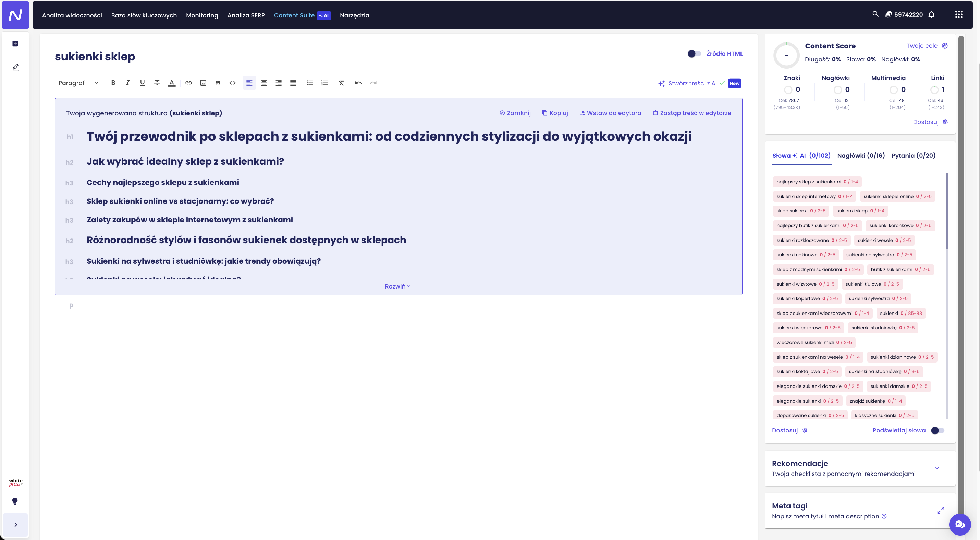Open the Narzędzia menu

point(354,15)
